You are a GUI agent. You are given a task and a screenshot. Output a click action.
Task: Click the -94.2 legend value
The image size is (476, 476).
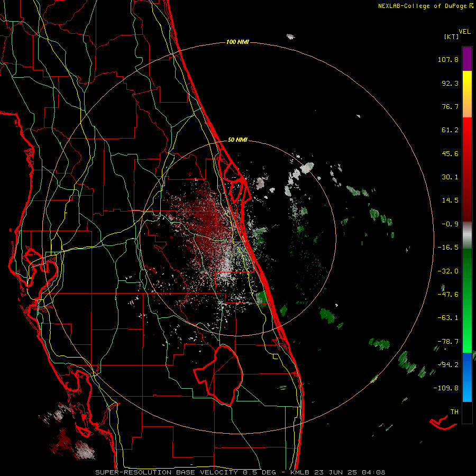click(x=448, y=365)
